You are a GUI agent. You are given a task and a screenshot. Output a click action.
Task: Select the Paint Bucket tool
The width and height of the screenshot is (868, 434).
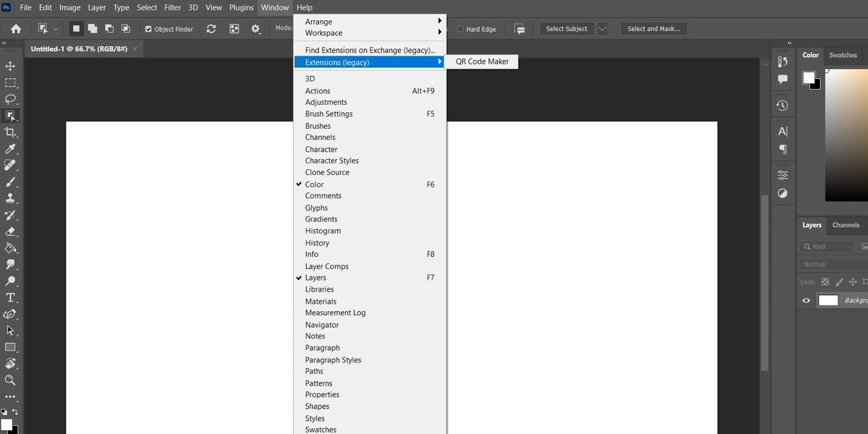(10, 248)
